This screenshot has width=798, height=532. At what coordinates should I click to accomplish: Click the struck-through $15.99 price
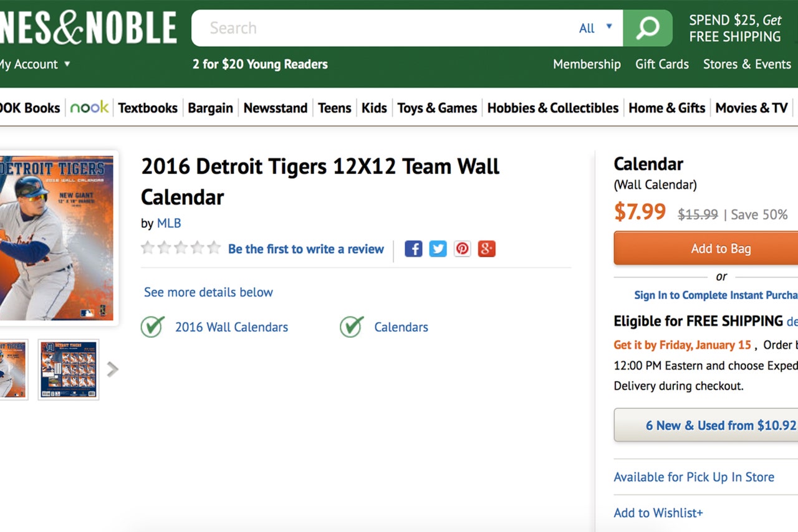698,215
